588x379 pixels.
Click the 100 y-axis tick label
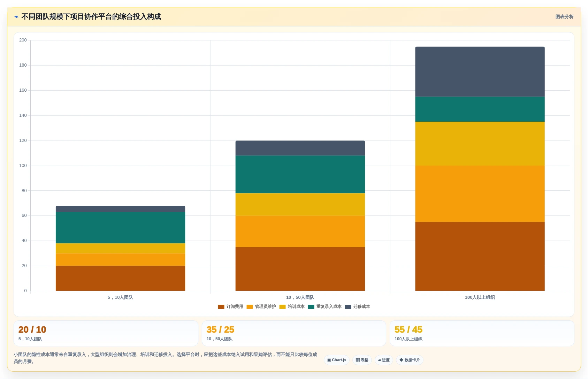[x=23, y=166]
